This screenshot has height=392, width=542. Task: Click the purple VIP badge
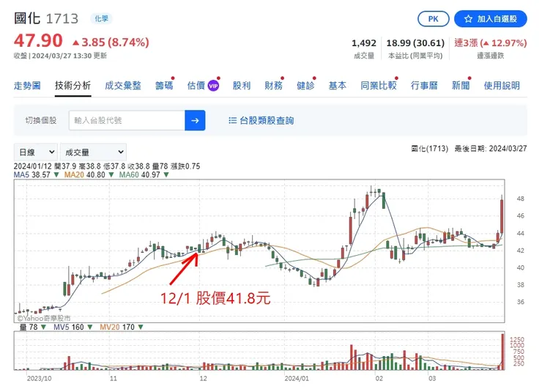[213, 86]
